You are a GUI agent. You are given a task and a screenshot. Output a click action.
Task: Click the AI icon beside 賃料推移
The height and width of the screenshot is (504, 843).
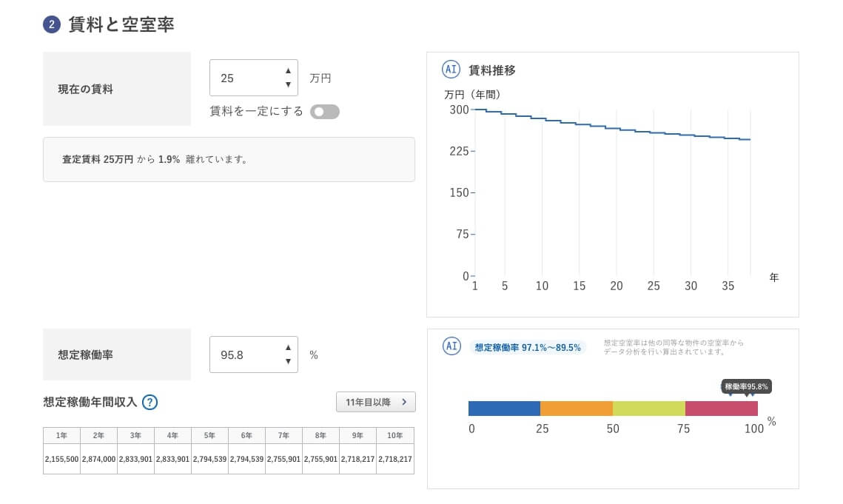[451, 70]
